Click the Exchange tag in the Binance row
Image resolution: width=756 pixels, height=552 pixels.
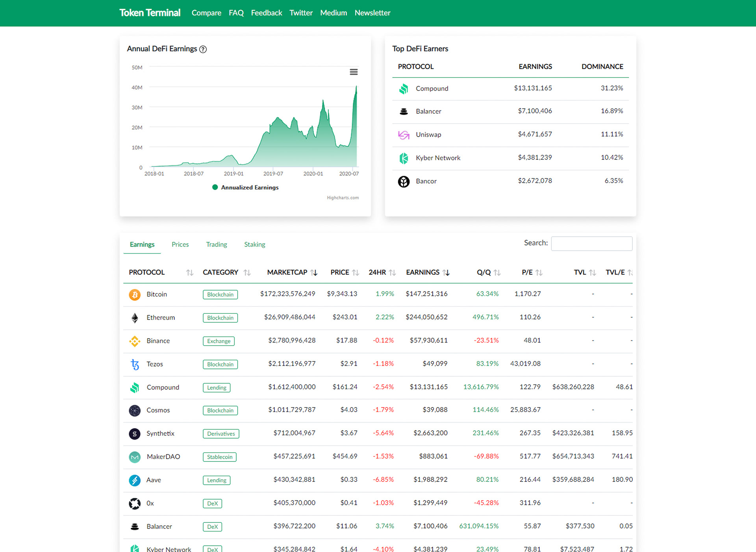click(x=219, y=341)
